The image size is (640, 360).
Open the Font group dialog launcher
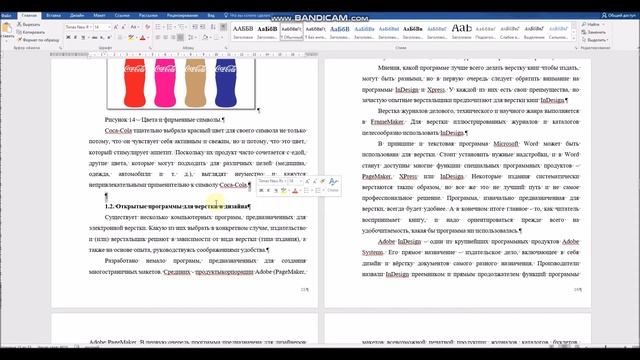[x=150, y=48]
